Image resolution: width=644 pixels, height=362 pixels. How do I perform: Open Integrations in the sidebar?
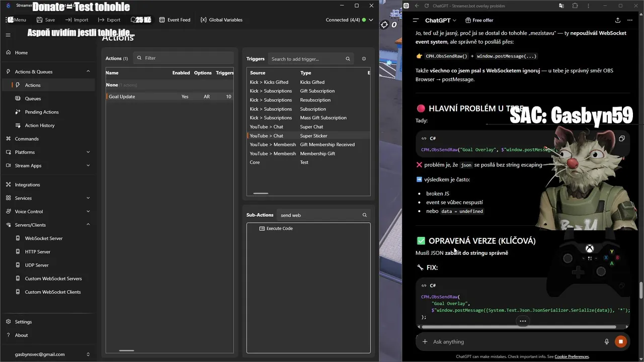tap(27, 185)
